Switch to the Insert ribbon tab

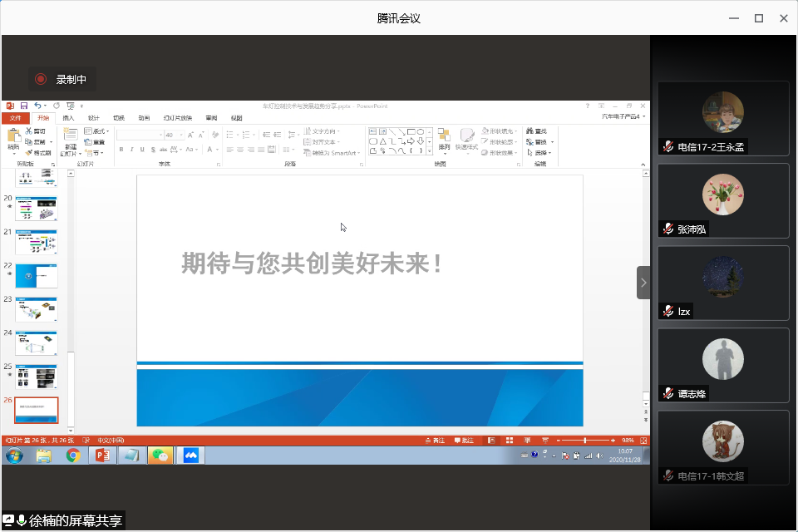tap(68, 118)
